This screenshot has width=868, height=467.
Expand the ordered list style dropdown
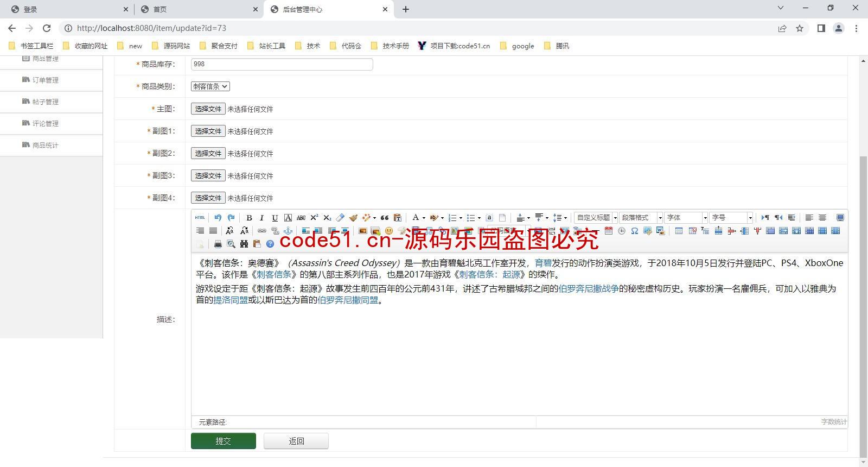(x=461, y=218)
